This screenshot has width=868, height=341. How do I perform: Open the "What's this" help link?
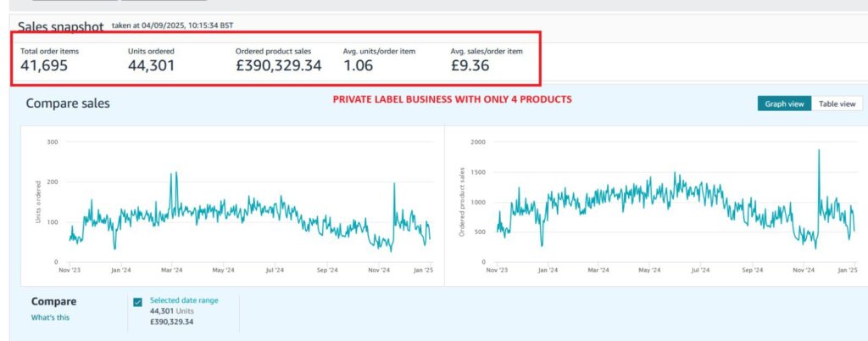click(50, 317)
